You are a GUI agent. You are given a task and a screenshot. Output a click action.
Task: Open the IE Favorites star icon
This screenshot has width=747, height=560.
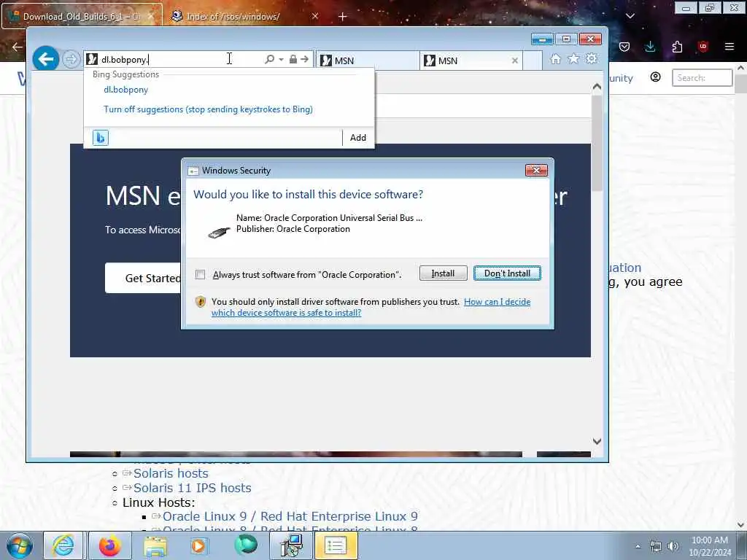(573, 58)
